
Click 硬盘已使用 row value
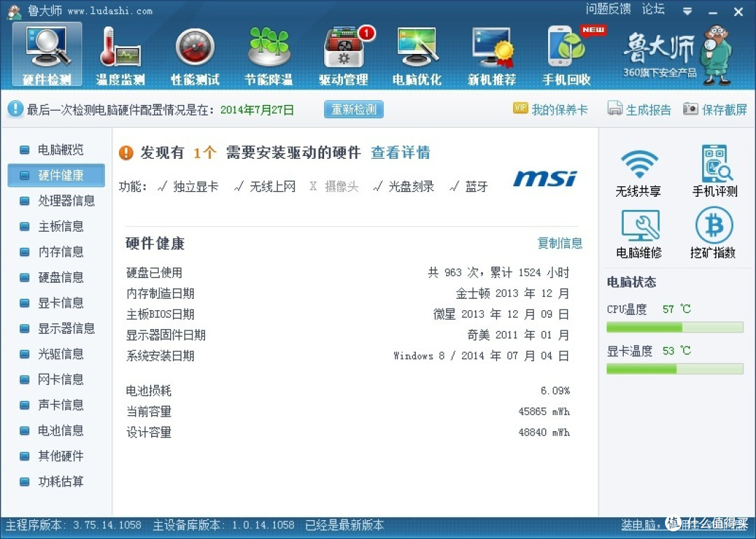click(x=498, y=273)
